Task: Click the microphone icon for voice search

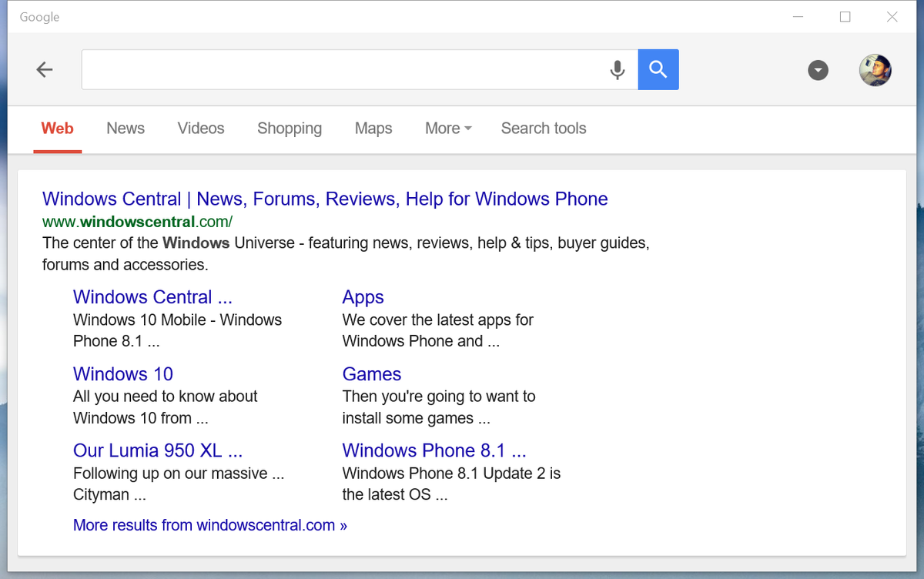Action: pyautogui.click(x=617, y=69)
